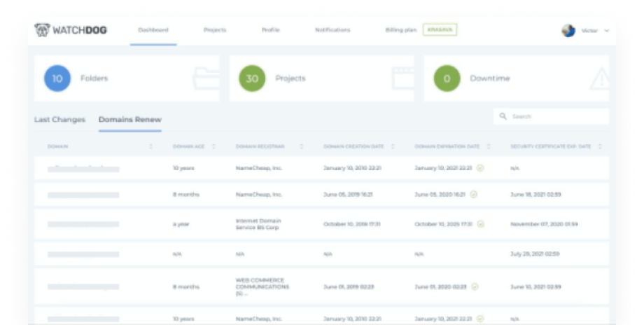Open the Projects navigation tab
The image size is (644, 325).
click(x=215, y=30)
